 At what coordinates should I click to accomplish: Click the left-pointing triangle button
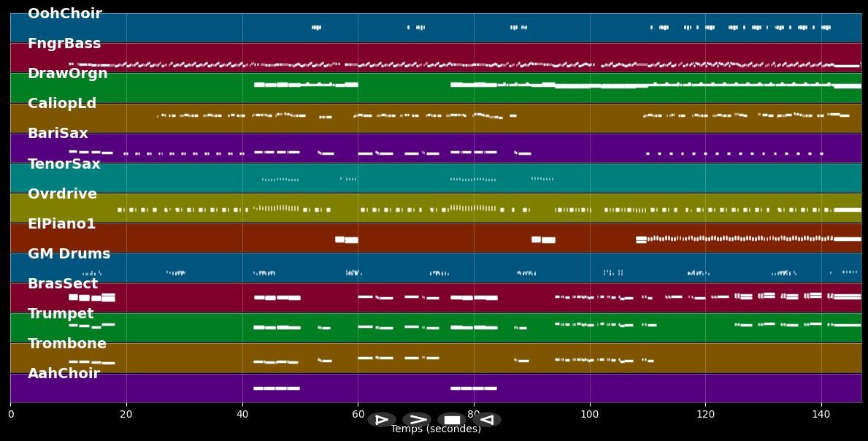coord(487,420)
